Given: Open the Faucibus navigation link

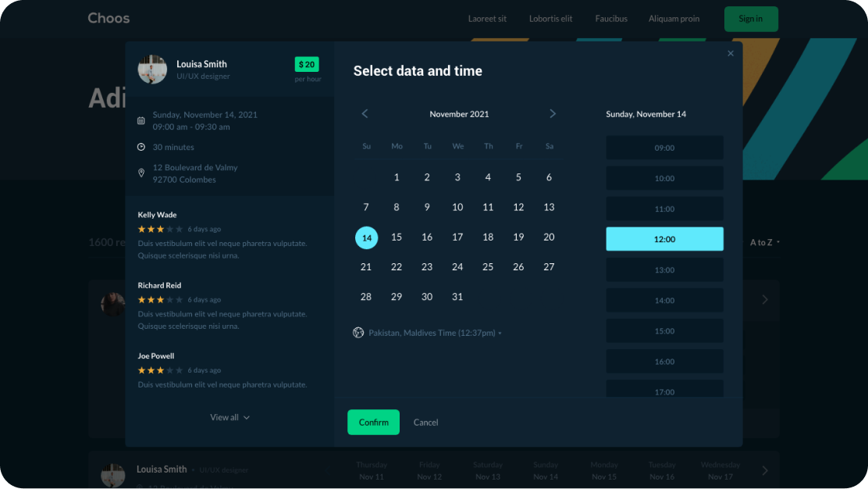Looking at the screenshot, I should [610, 19].
